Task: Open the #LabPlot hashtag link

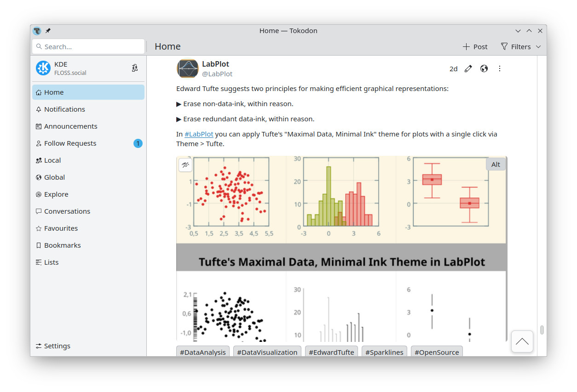Action: click(199, 134)
